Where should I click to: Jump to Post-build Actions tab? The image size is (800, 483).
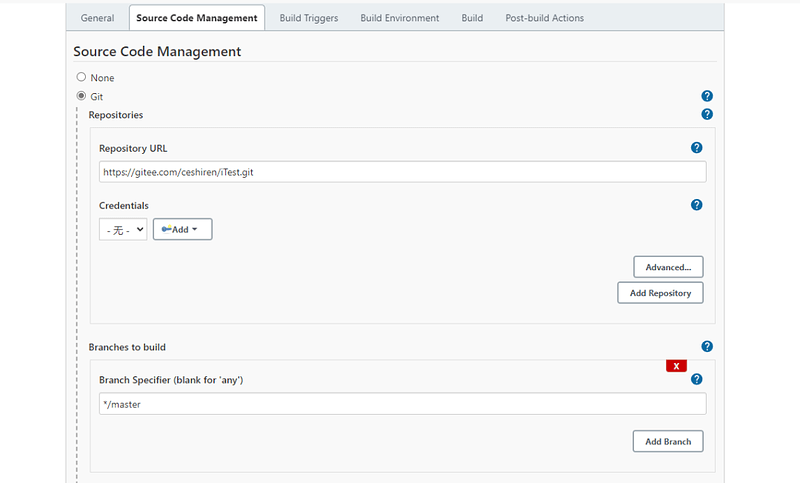(x=545, y=18)
